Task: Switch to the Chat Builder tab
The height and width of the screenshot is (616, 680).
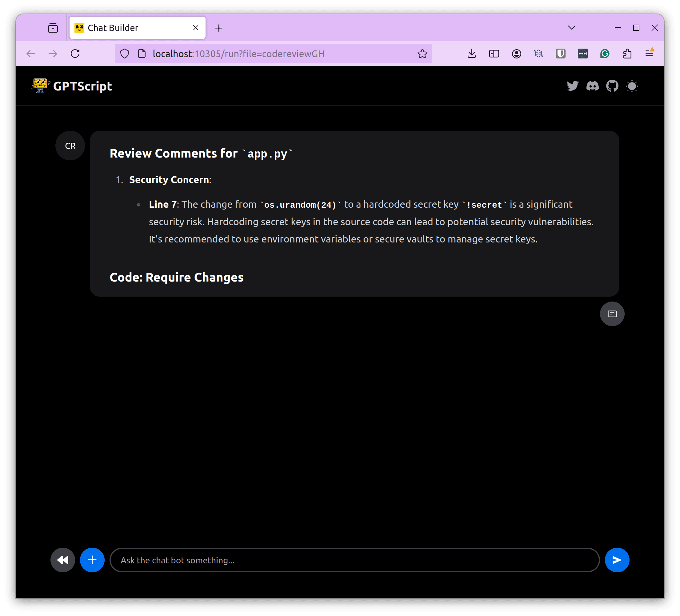Action: pos(137,28)
